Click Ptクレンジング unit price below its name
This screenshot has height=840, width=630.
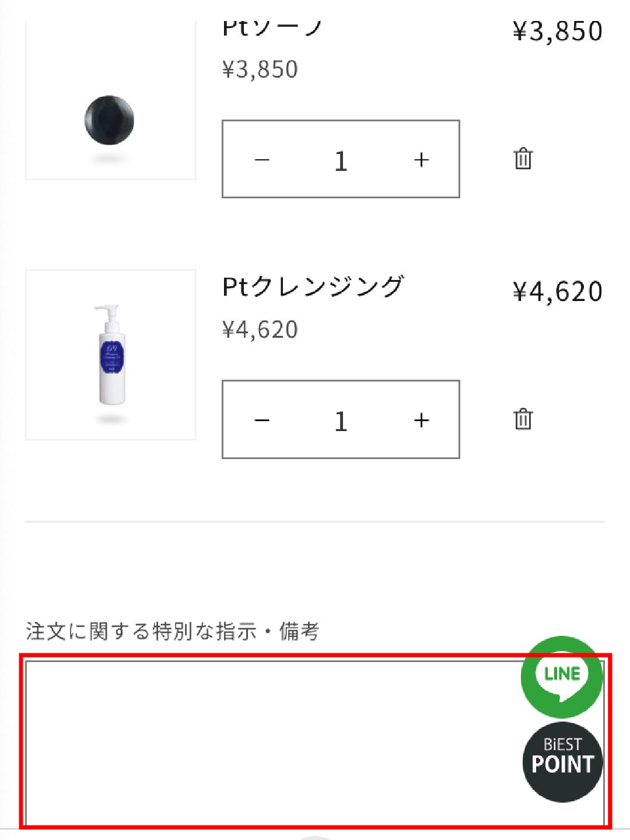[x=260, y=330]
